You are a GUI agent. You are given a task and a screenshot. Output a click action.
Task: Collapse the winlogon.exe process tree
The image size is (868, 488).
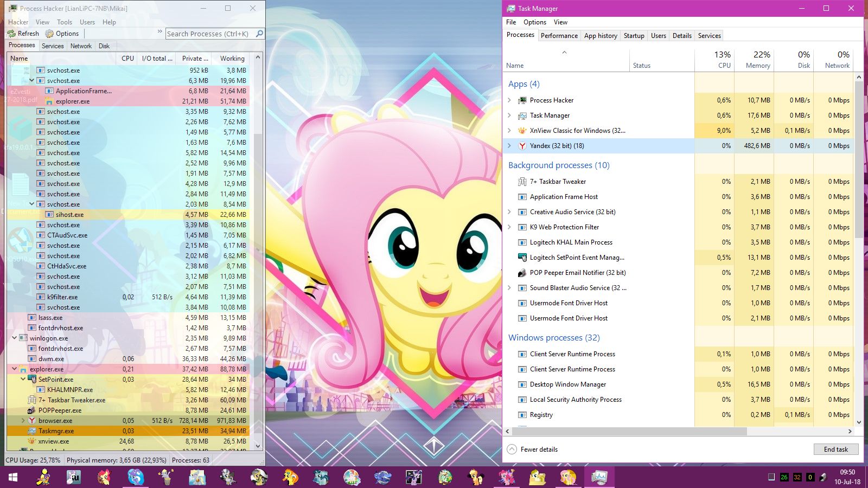point(15,338)
